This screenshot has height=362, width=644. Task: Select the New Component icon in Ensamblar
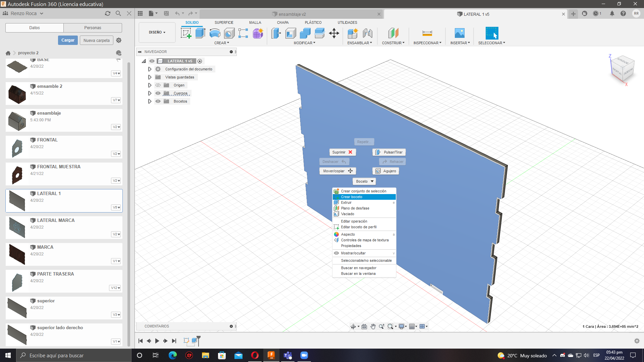(x=353, y=33)
